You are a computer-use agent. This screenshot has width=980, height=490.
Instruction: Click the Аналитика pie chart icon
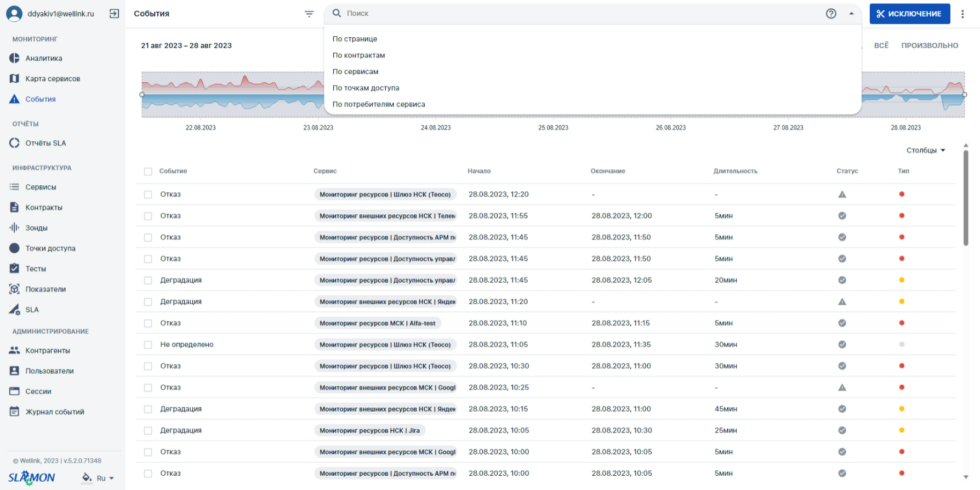click(14, 58)
